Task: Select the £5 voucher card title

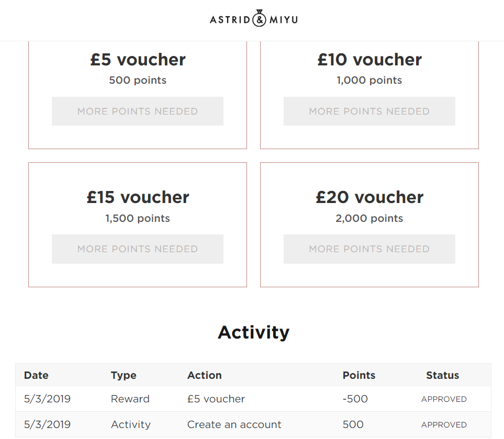Action: click(x=138, y=60)
